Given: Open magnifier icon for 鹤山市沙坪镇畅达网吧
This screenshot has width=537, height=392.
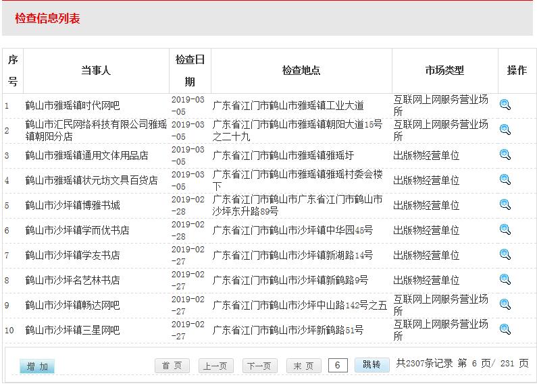Looking at the screenshot, I should [x=505, y=304].
